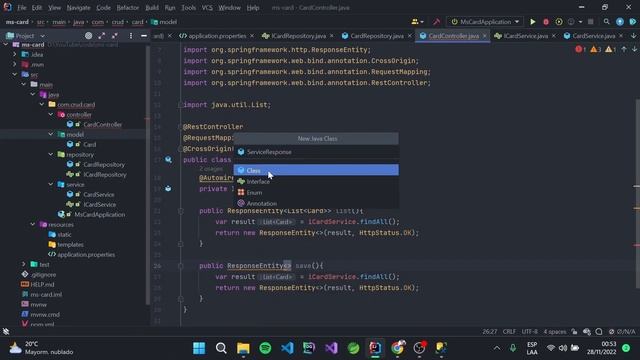Show tabs overflow dropdown arrow
The height and width of the screenshot is (360, 640).
633,36
